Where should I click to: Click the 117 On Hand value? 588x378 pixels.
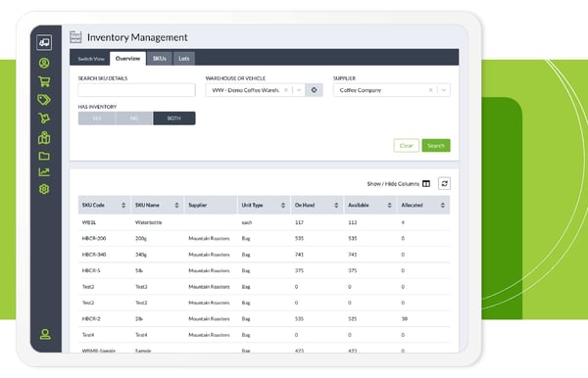point(299,222)
